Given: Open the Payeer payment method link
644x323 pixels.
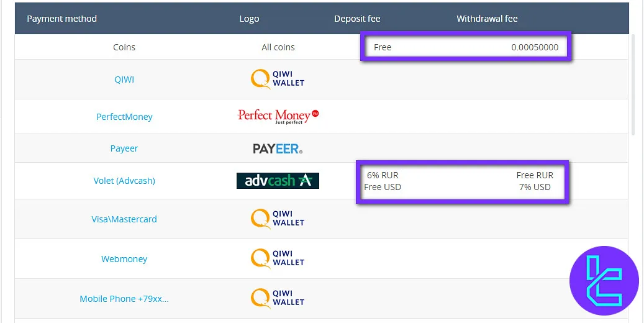Looking at the screenshot, I should point(124,148).
